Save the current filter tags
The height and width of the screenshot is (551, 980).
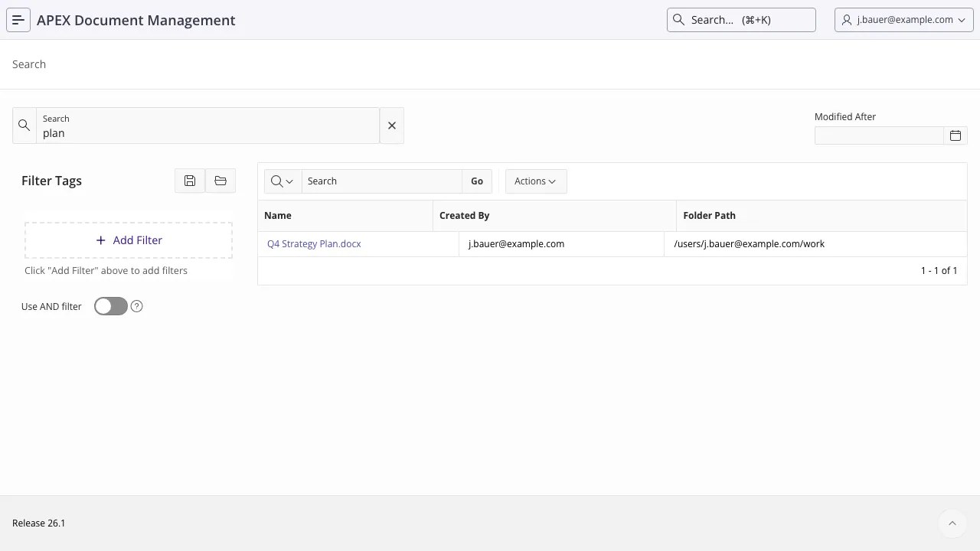[x=190, y=181]
